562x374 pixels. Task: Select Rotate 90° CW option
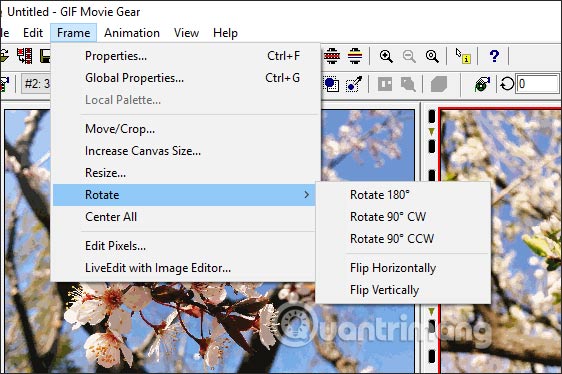[403, 217]
